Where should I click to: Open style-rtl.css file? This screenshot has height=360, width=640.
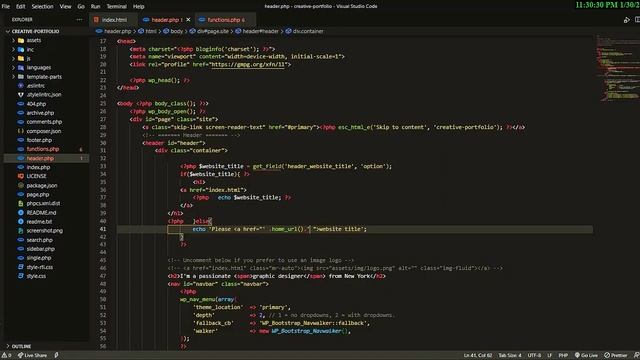coord(40,267)
